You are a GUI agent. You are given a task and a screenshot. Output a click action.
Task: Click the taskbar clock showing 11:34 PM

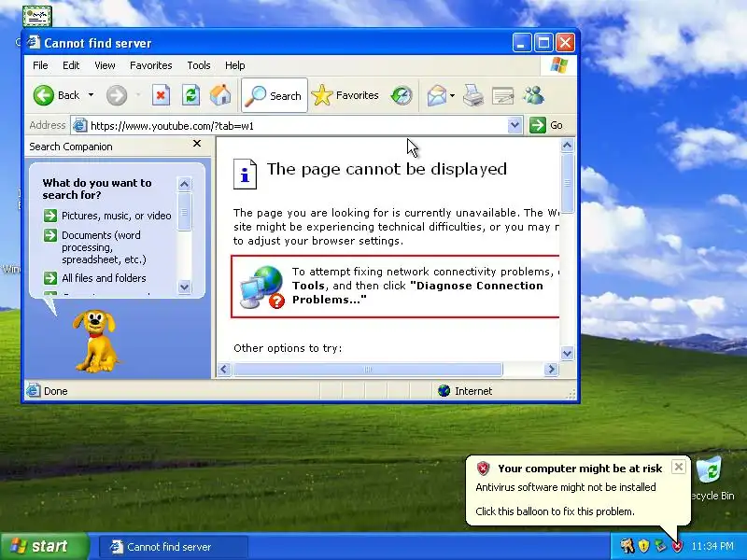point(712,546)
